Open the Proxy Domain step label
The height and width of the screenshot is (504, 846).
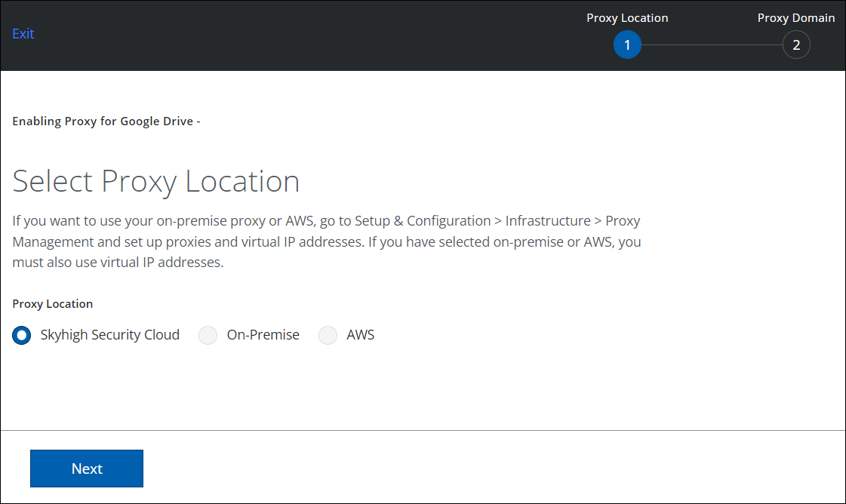796,18
